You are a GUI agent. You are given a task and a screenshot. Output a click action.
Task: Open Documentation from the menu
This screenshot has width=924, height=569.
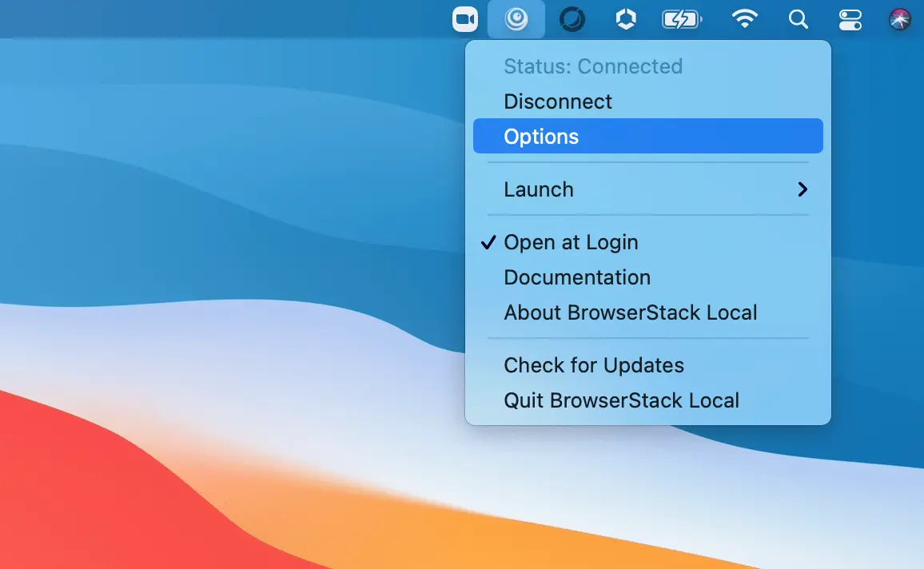tap(577, 277)
